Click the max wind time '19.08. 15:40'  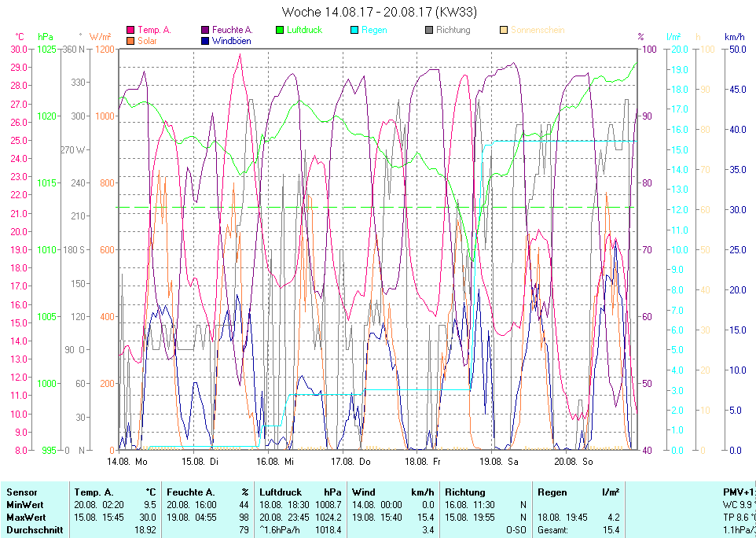point(377,518)
